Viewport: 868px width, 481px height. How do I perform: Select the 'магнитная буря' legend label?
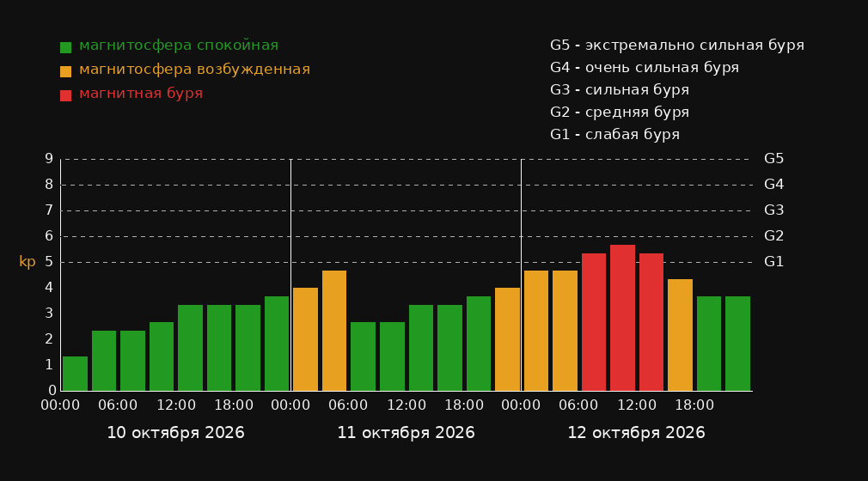pyautogui.click(x=141, y=94)
